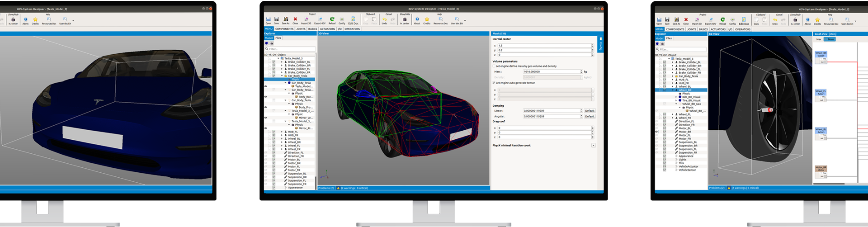The width and height of the screenshot is (868, 227).
Task: Click Default button for Linear damping
Action: point(590,111)
